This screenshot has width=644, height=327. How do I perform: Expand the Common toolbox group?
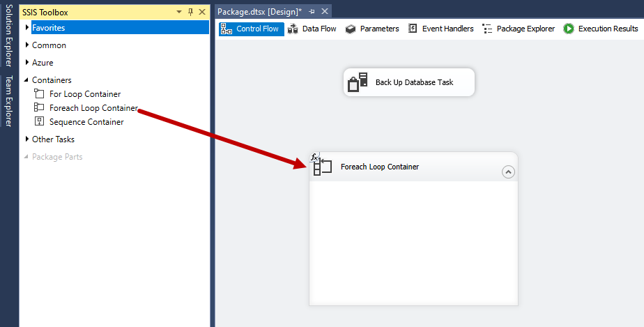[x=27, y=45]
